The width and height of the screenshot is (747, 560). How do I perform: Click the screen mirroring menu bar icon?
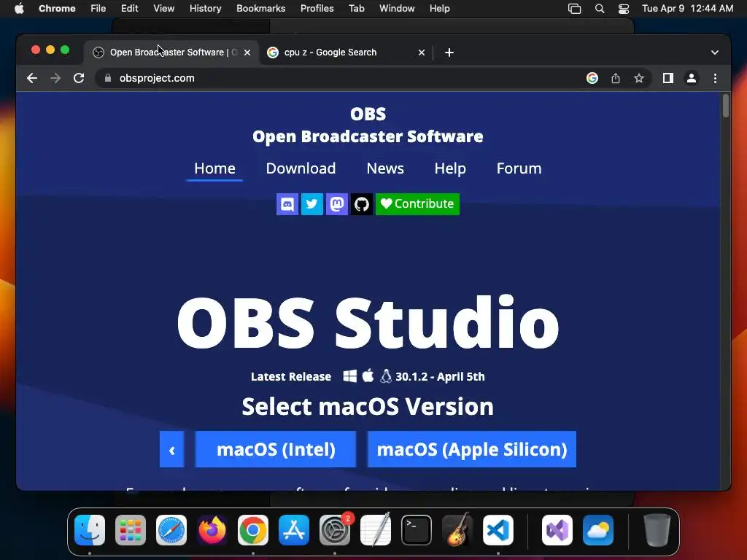pyautogui.click(x=575, y=9)
